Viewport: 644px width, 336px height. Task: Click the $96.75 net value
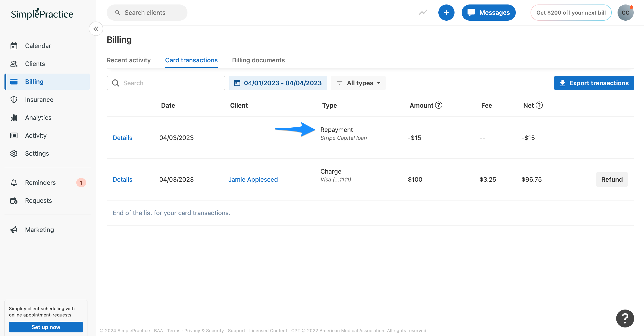[531, 179]
